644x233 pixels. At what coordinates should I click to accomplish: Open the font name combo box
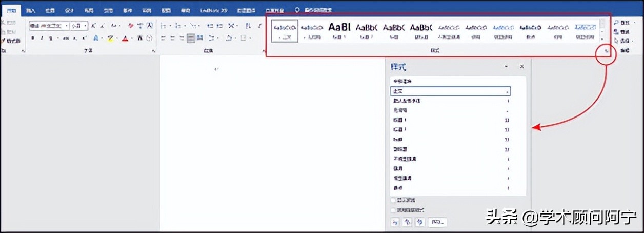click(49, 25)
